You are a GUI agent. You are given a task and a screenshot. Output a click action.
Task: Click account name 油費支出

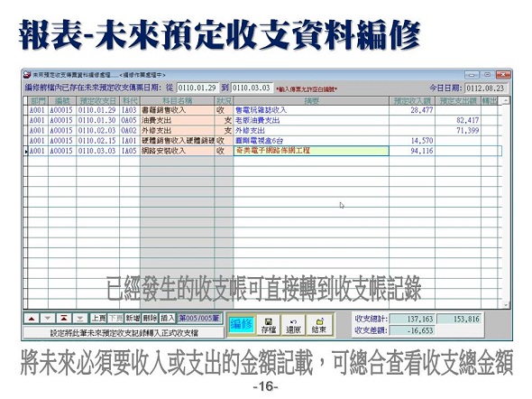pyautogui.click(x=177, y=121)
